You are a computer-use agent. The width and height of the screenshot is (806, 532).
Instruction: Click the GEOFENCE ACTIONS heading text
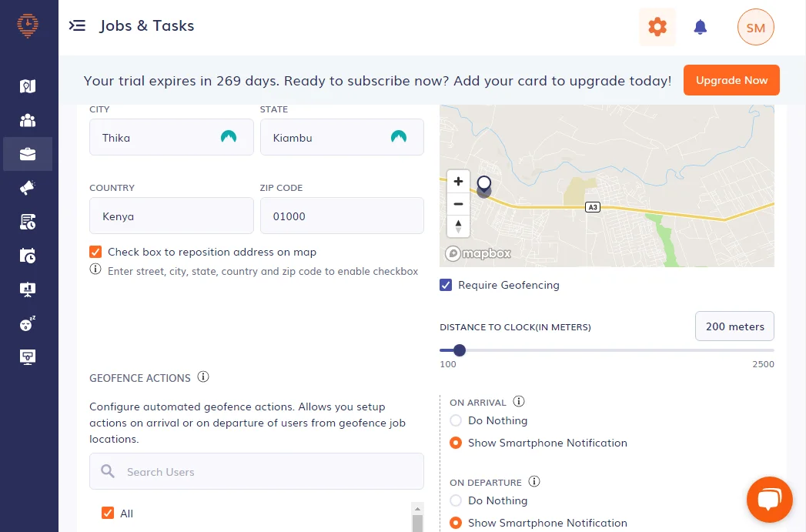point(140,378)
